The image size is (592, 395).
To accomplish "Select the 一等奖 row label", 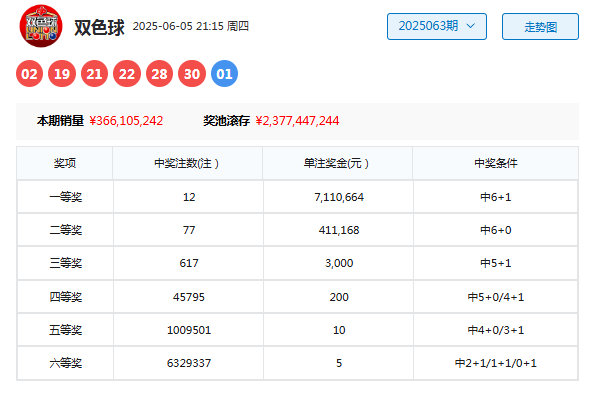I will [66, 197].
